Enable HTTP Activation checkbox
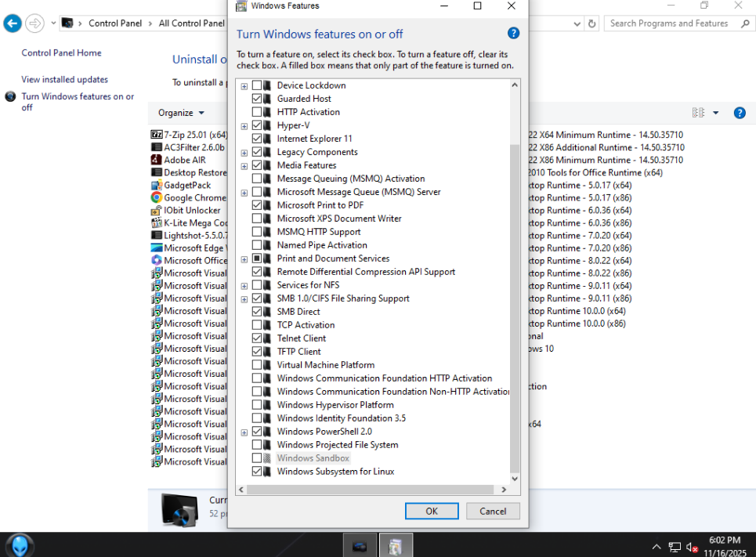 coord(257,112)
